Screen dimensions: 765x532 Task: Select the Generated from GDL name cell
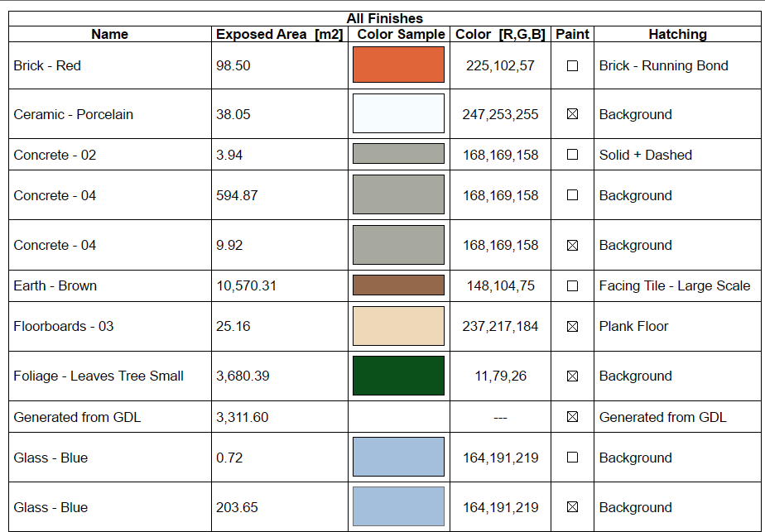(77, 417)
